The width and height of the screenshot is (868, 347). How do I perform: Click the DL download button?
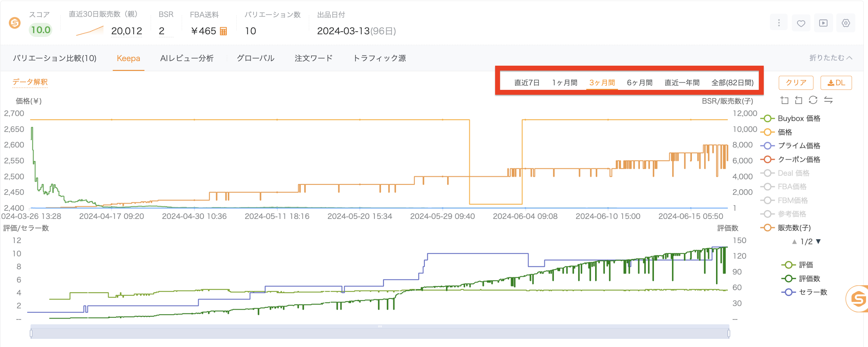836,83
